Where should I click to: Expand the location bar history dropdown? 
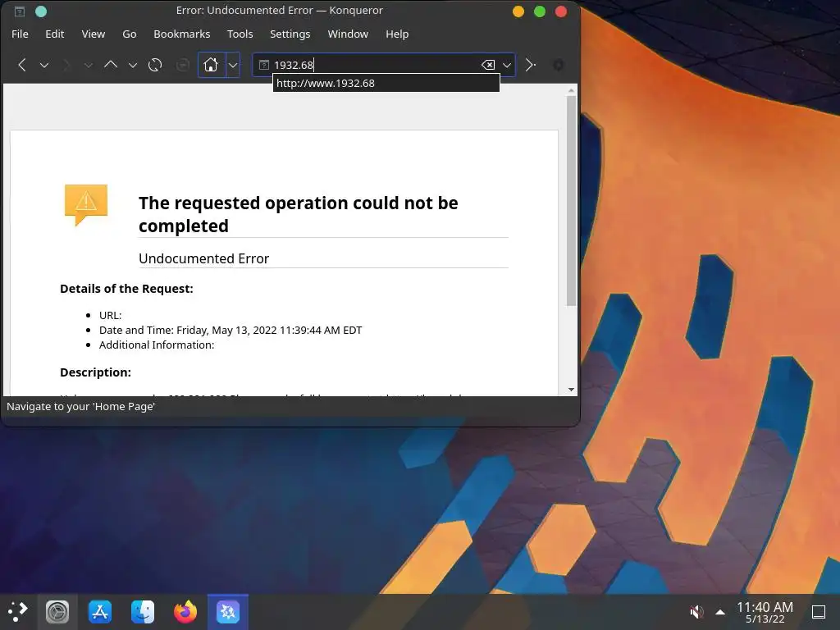pyautogui.click(x=507, y=65)
